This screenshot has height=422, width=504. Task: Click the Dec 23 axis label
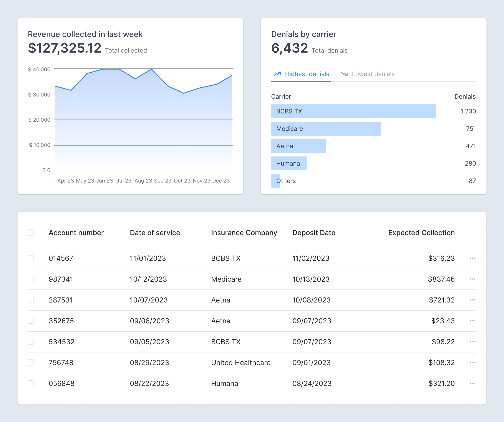pyautogui.click(x=221, y=181)
